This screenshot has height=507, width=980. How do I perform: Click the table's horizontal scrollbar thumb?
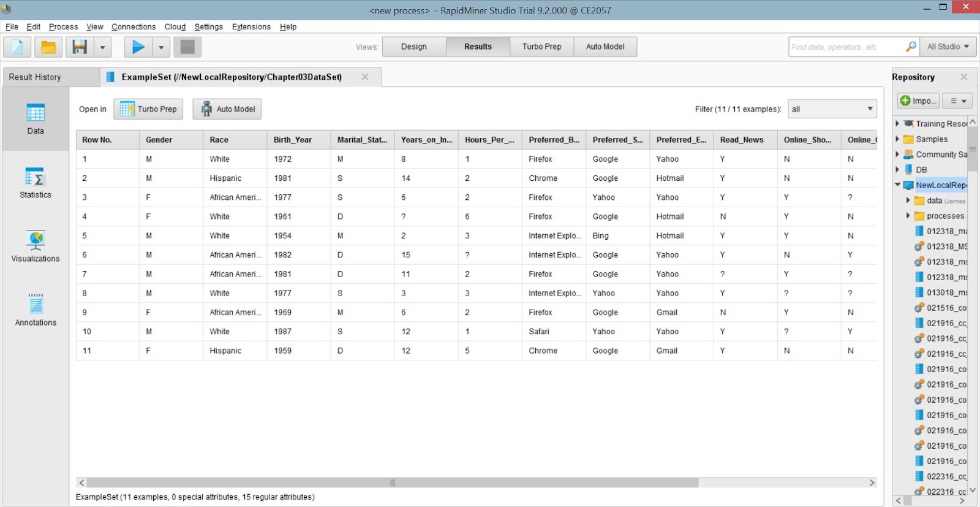[393, 482]
